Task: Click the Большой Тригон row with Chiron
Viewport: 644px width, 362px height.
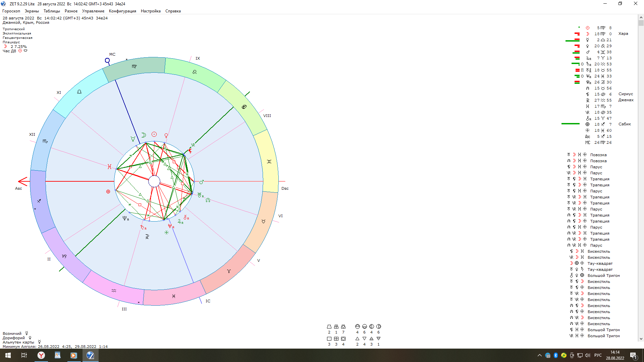Action: click(603, 276)
